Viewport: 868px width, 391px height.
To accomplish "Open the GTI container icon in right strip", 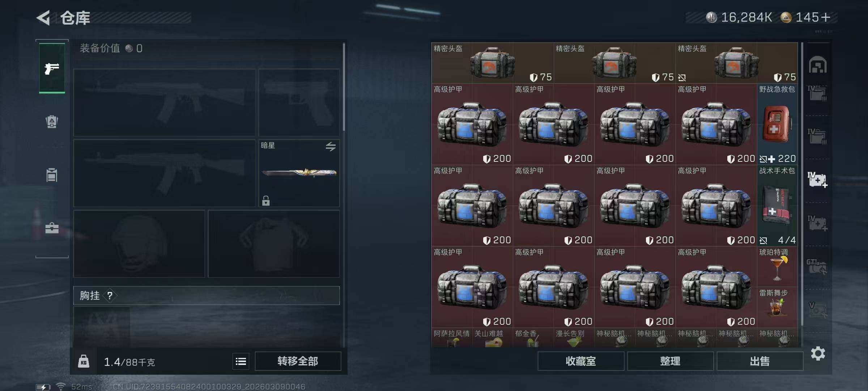I will [x=816, y=266].
